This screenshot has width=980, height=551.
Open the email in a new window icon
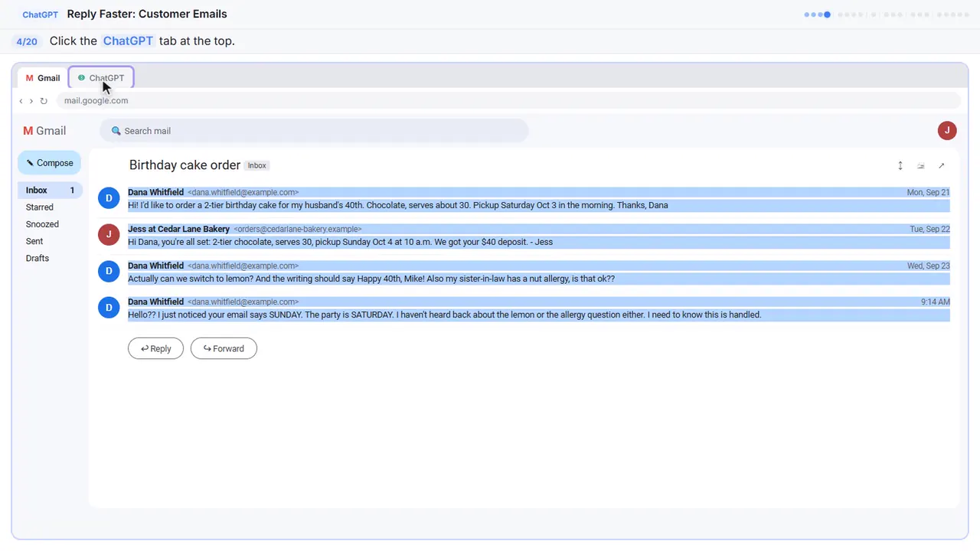942,165
